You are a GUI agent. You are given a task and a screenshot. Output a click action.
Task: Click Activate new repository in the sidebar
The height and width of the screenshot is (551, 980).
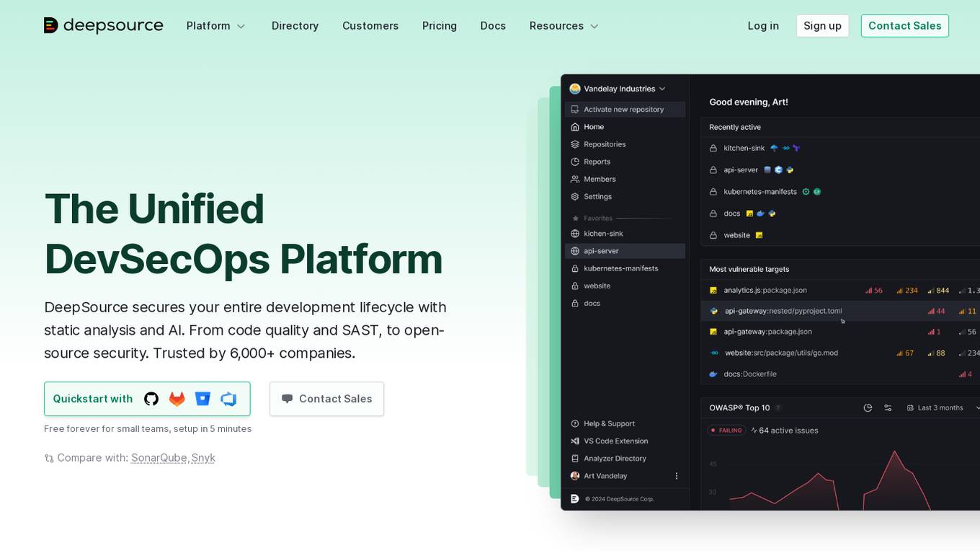point(625,110)
